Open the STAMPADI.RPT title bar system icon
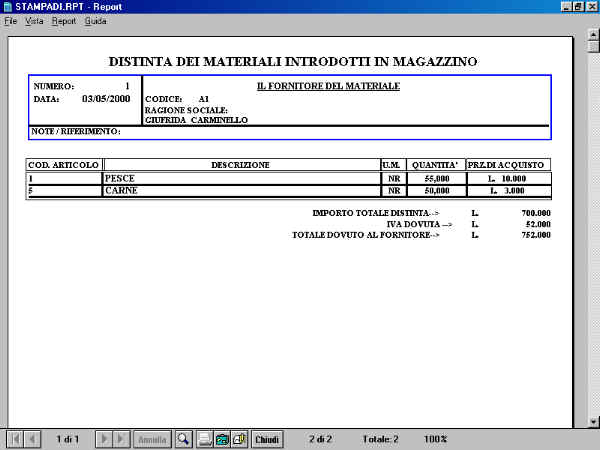Screen dimensions: 600x450 point(7,7)
